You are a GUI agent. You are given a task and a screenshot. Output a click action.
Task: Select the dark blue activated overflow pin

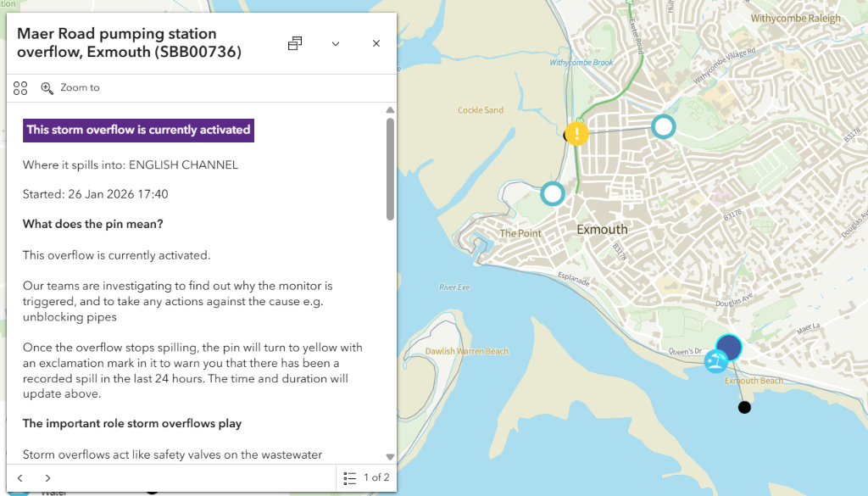pos(729,348)
